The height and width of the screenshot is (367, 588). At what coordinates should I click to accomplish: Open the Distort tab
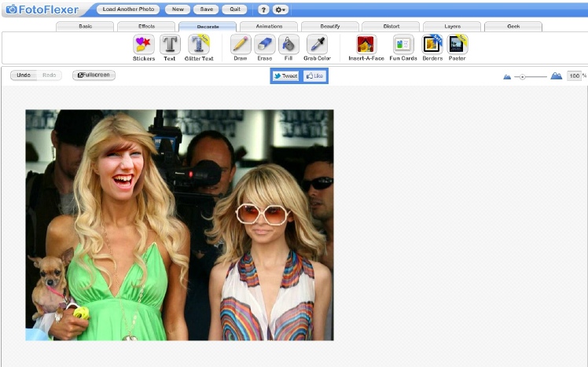click(391, 27)
